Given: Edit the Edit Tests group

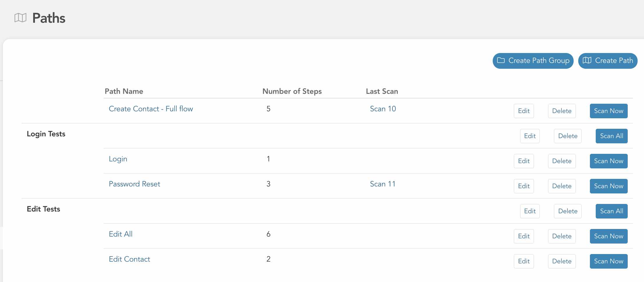Looking at the screenshot, I should pos(530,211).
